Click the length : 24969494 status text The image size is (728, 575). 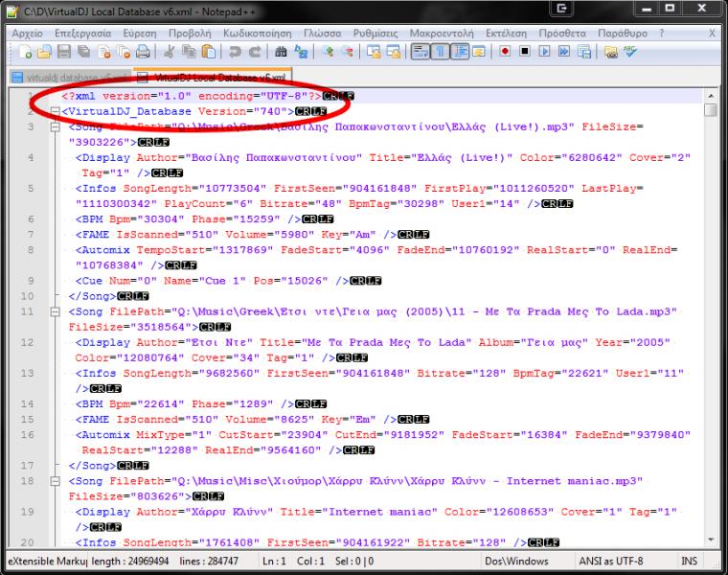point(130,561)
